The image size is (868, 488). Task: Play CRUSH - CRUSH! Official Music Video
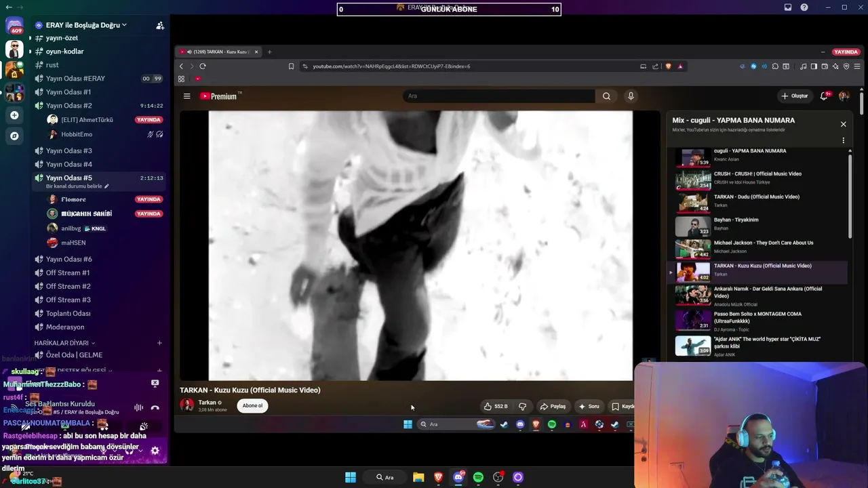click(x=758, y=178)
